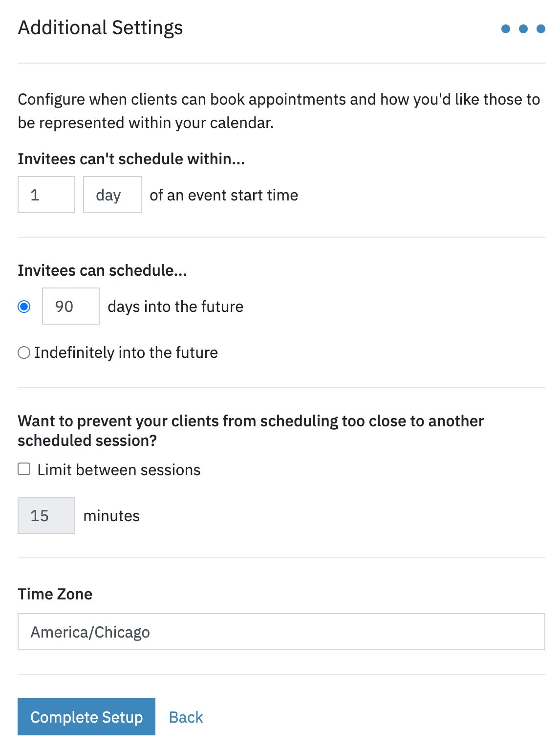Click the 'Time Zone' section label
The image size is (560, 751).
pyautogui.click(x=55, y=594)
